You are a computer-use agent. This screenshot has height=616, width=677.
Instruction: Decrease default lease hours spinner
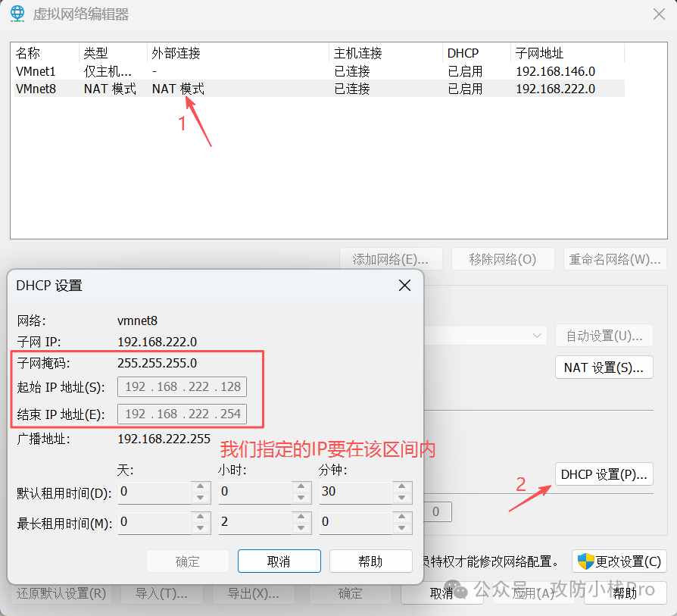[301, 497]
